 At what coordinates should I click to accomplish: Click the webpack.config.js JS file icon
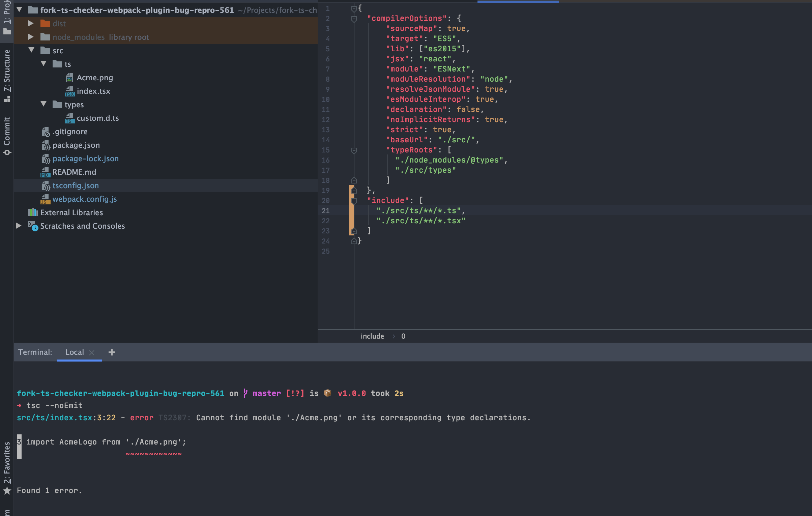coord(45,199)
